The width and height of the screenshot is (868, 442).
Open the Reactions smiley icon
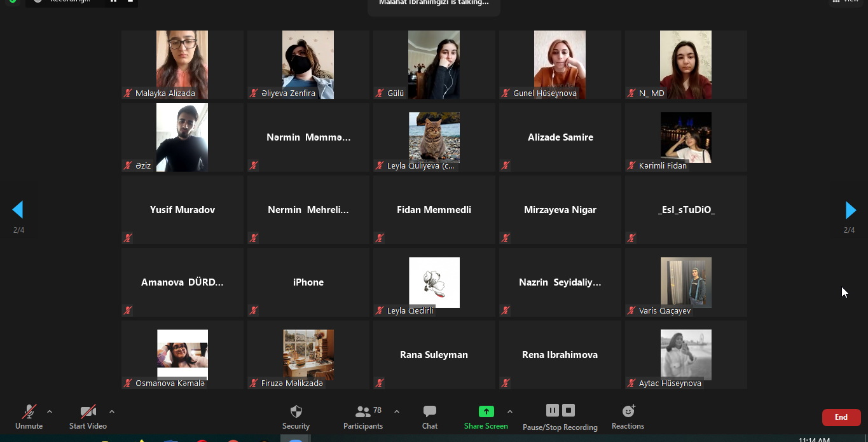point(628,411)
